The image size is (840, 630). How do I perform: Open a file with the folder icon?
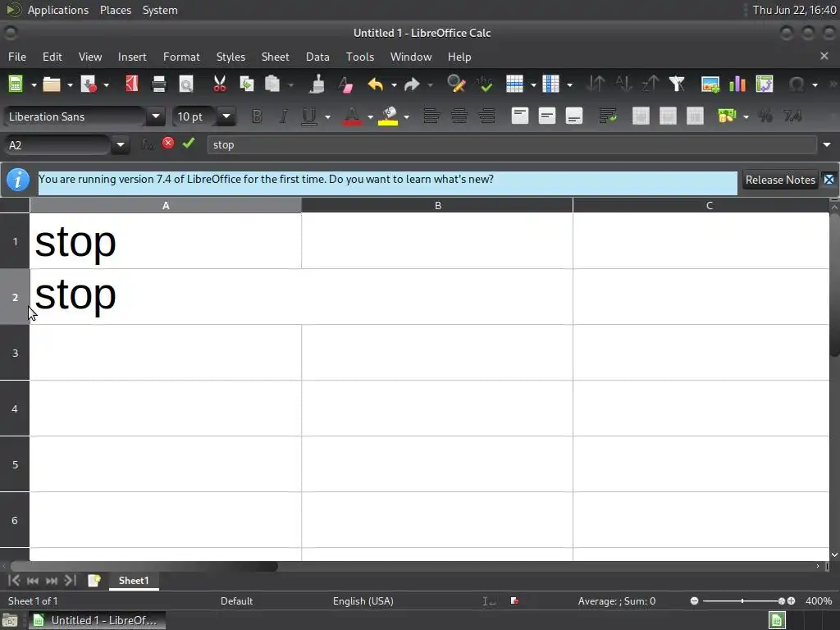pos(52,84)
